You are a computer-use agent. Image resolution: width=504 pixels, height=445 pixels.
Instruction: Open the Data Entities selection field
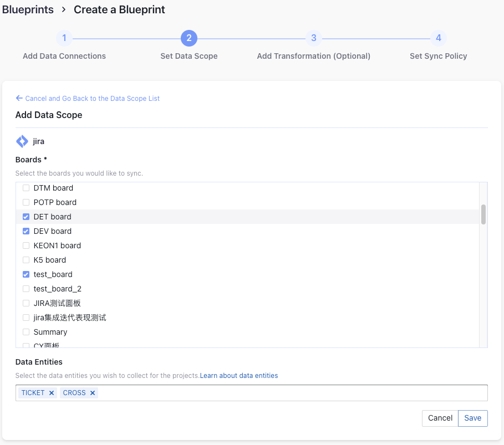click(288, 393)
